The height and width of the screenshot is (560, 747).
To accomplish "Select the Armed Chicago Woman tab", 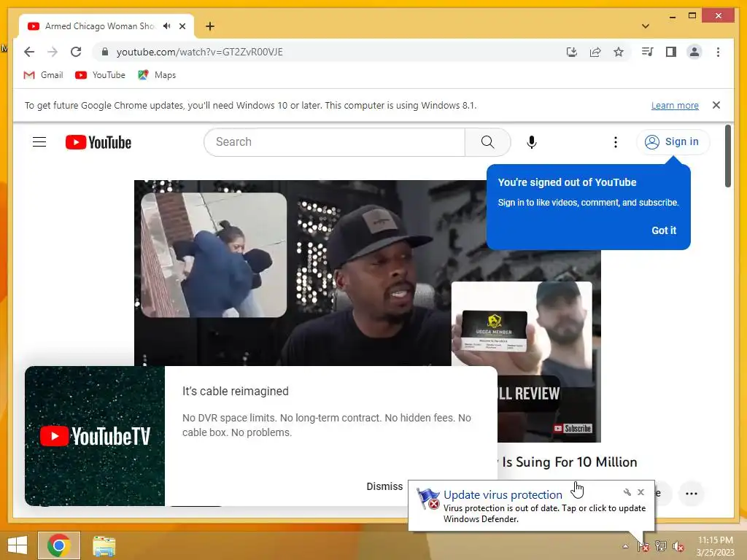I will coord(99,26).
